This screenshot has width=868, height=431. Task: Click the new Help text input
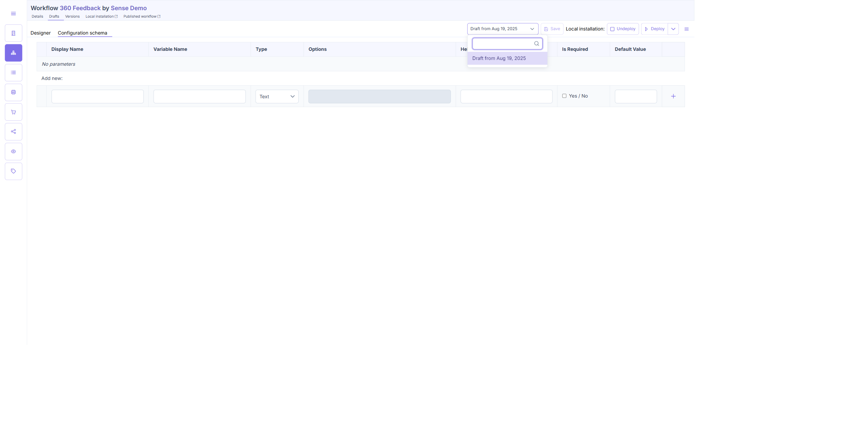pos(506,97)
